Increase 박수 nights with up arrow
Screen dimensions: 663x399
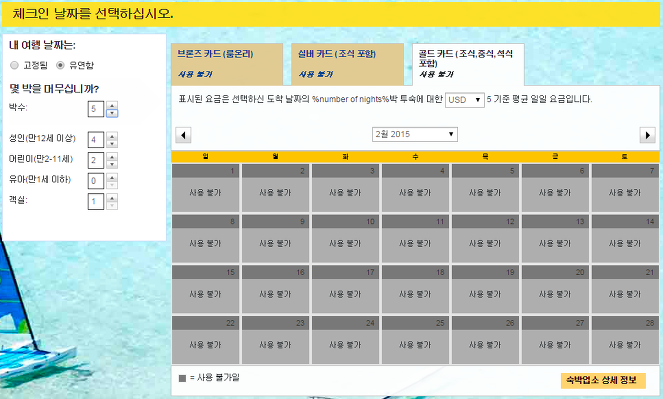click(112, 105)
